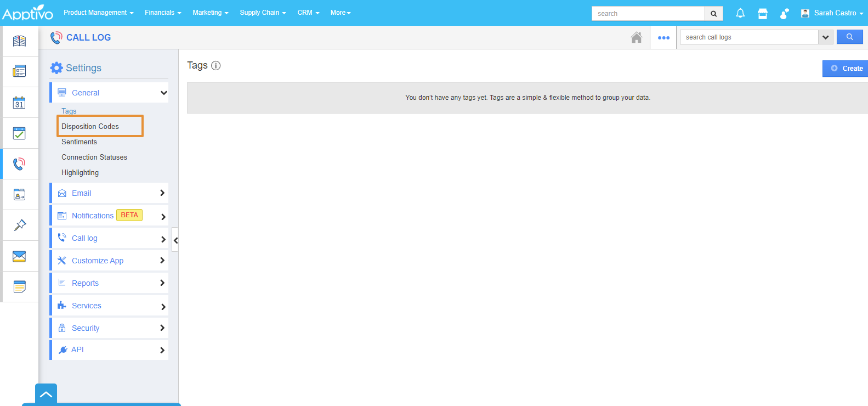Open the Financials menu
The image size is (868, 406).
click(163, 13)
